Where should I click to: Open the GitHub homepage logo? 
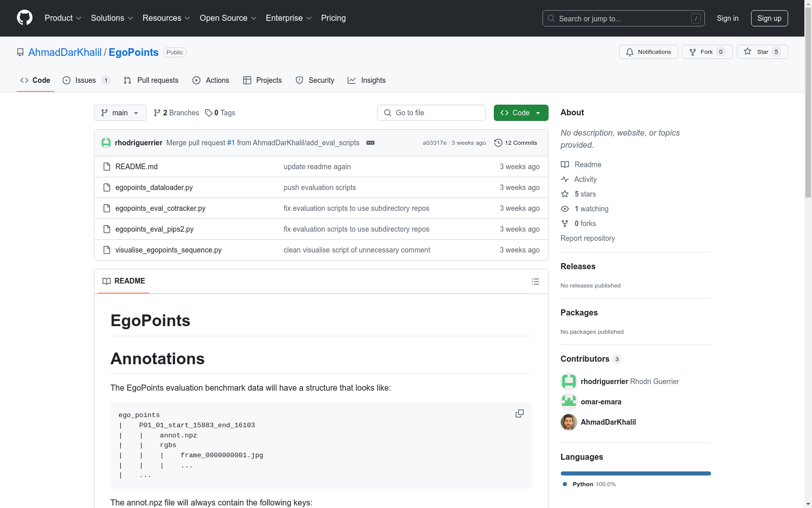point(24,18)
